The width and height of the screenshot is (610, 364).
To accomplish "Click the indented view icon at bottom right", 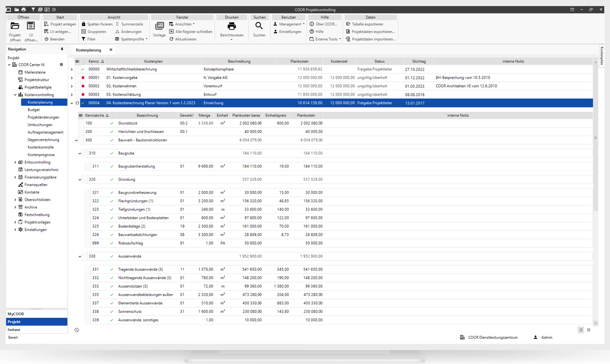I will pyautogui.click(x=581, y=330).
